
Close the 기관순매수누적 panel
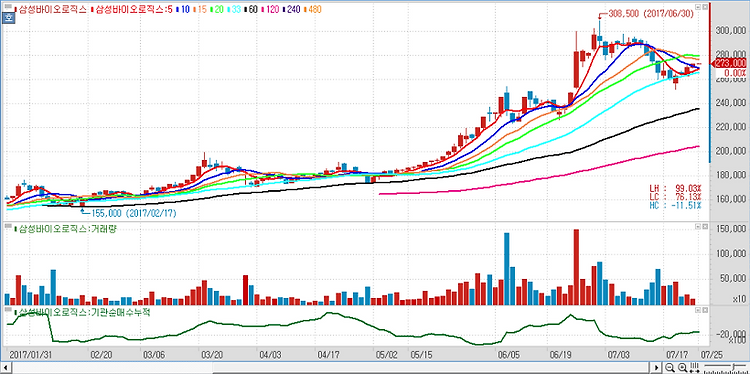(x=705, y=311)
